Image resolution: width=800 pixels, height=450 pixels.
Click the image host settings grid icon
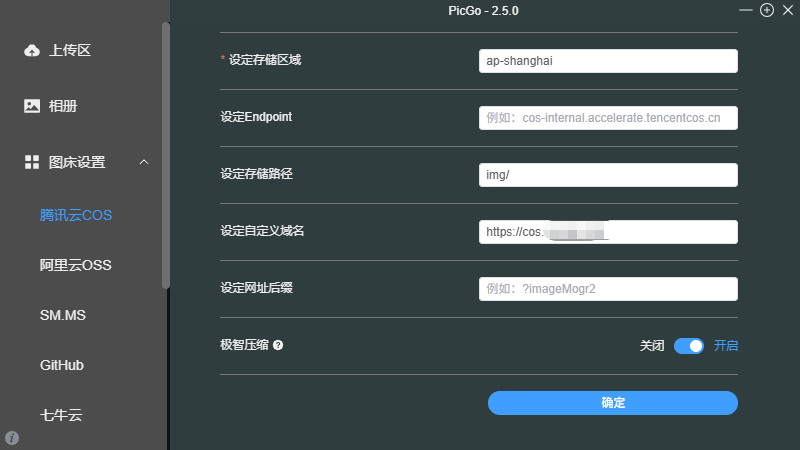tap(32, 162)
